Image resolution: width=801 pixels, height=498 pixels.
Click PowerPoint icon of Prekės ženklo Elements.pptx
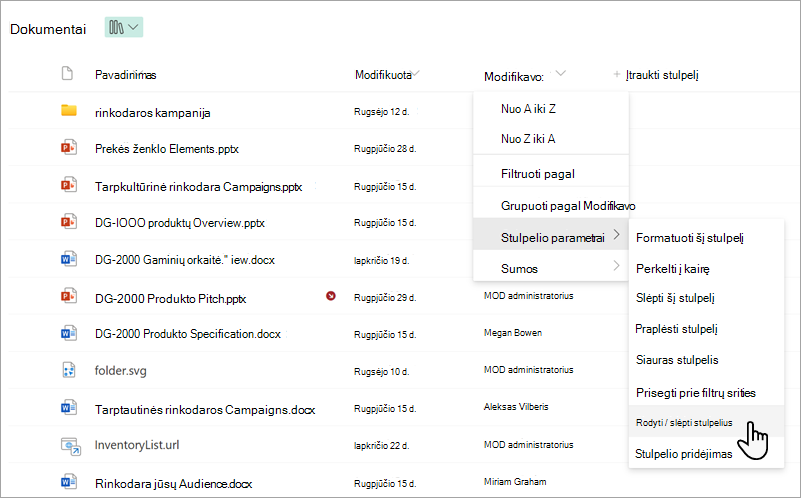point(68,148)
